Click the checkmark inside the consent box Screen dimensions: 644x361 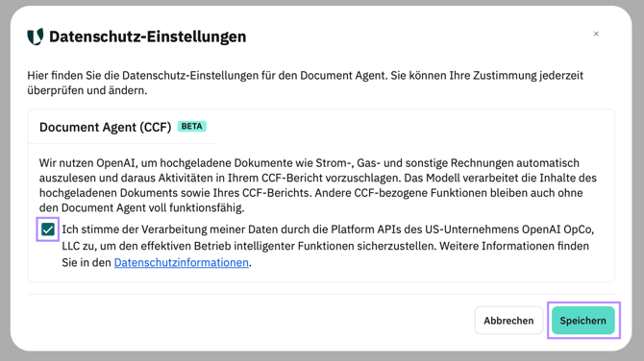tap(48, 229)
